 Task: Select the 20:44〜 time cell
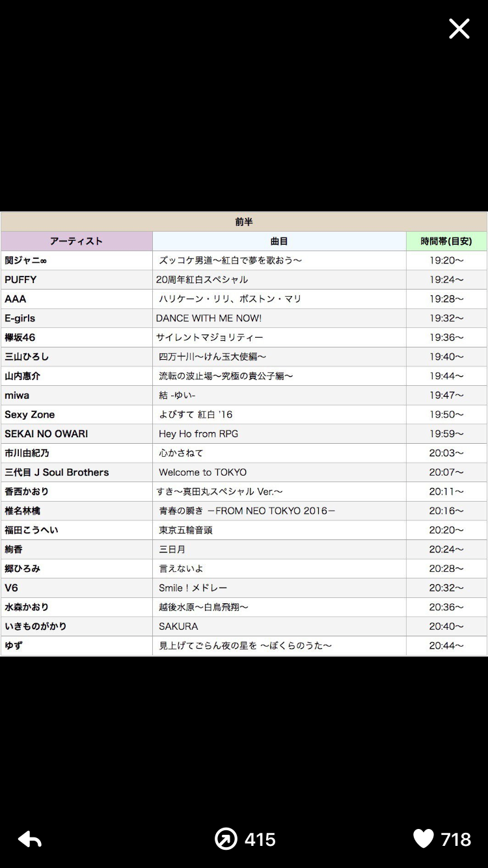point(446,645)
